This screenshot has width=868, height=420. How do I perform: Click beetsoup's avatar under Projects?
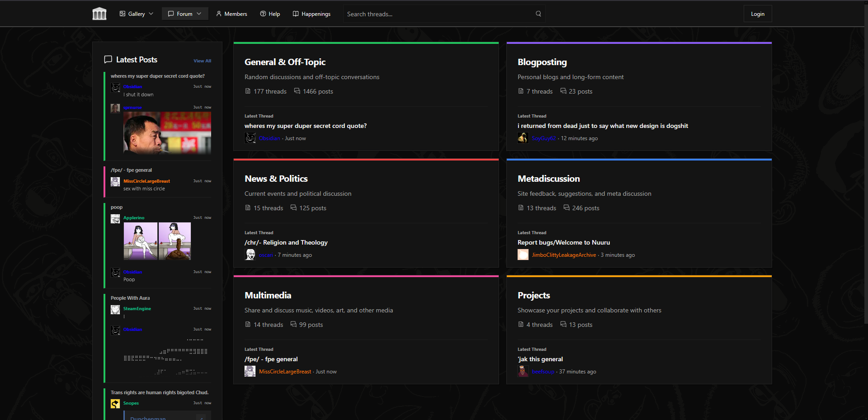(523, 372)
